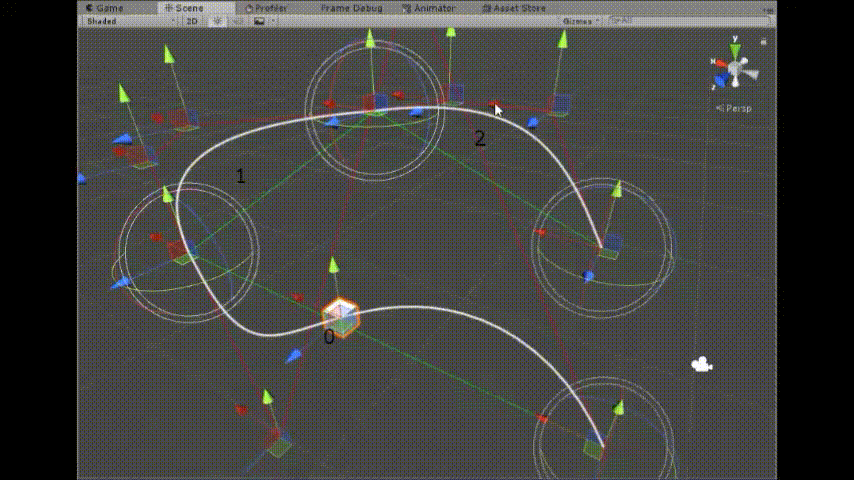
Task: Click the red X move arrow left of selected cube
Action: pos(297,297)
